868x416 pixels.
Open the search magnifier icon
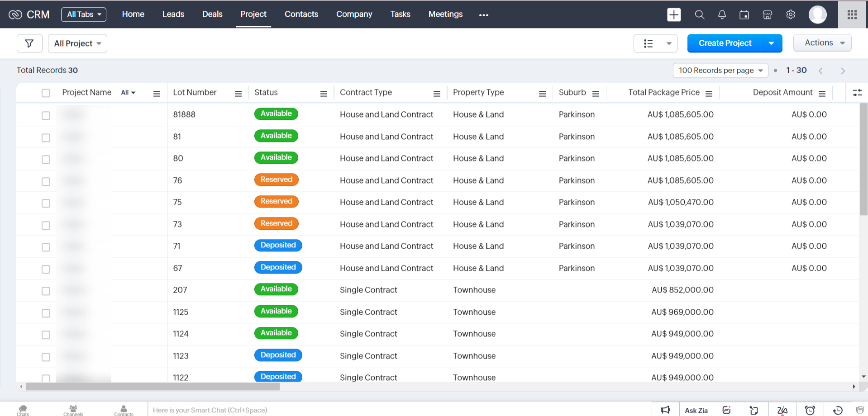click(699, 14)
